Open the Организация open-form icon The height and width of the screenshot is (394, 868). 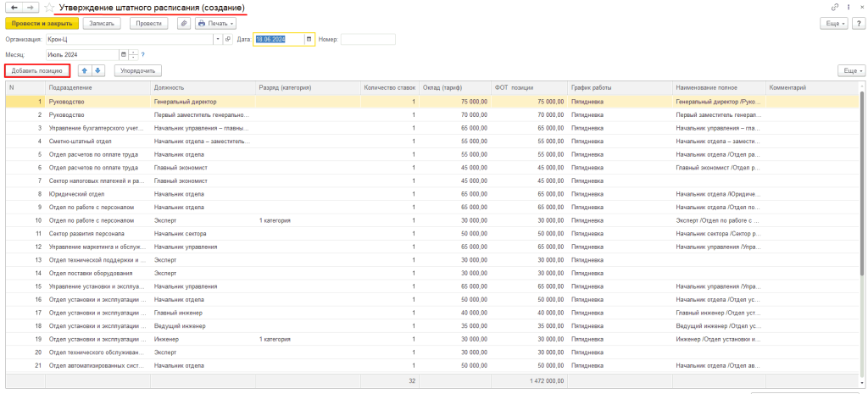point(227,39)
